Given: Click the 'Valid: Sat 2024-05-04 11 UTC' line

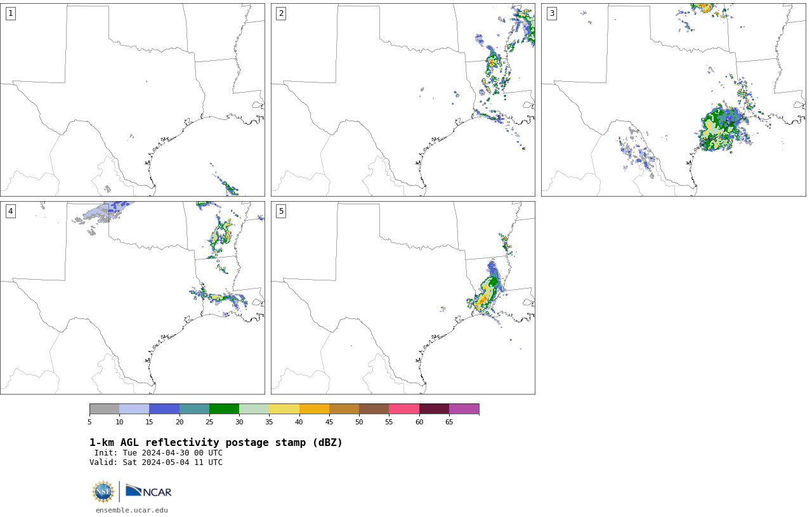Looking at the screenshot, I should 156,462.
